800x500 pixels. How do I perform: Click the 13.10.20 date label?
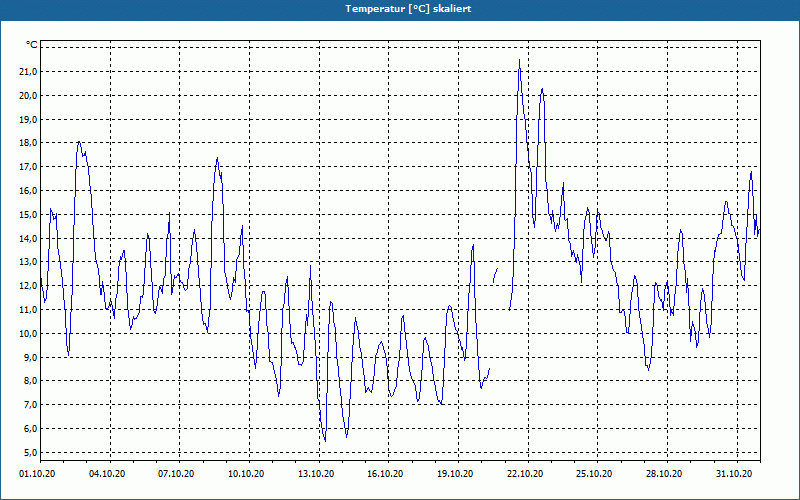pyautogui.click(x=316, y=474)
